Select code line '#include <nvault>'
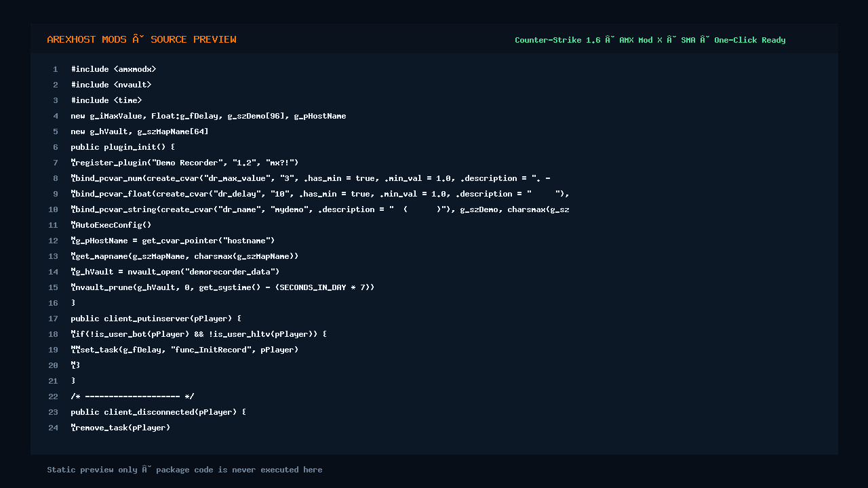Screen dimensions: 868x488 point(111,85)
